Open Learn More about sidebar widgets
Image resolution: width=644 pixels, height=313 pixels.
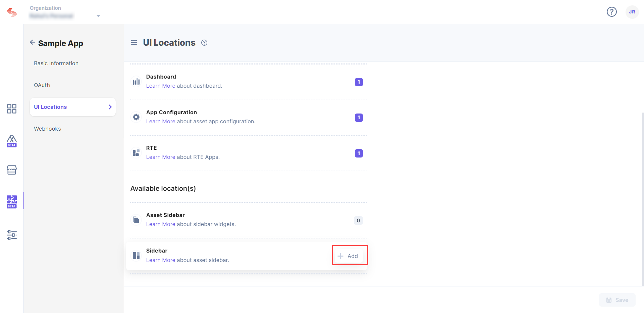point(161,224)
